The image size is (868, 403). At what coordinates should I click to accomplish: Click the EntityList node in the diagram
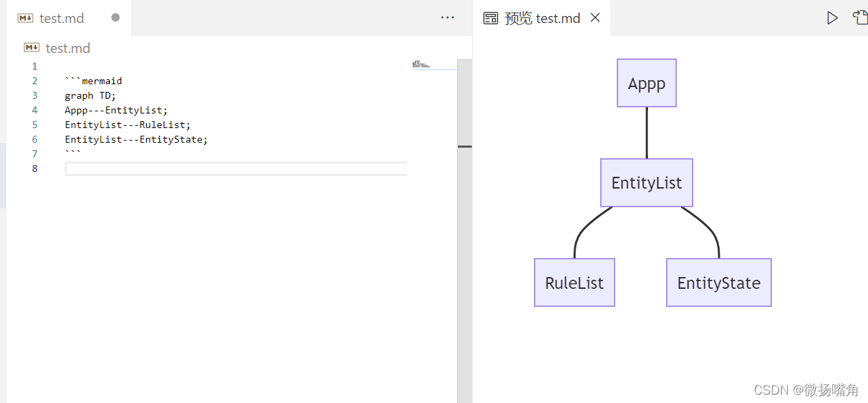647,182
